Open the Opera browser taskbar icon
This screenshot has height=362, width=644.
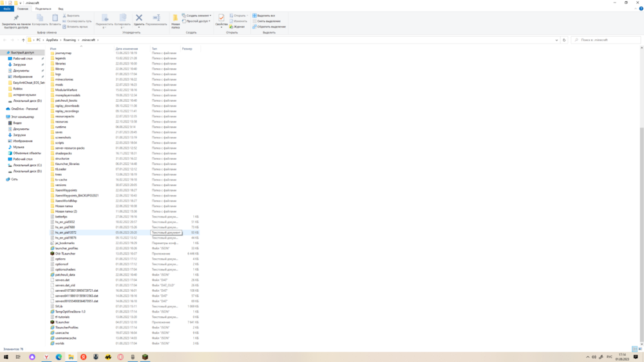120,357
